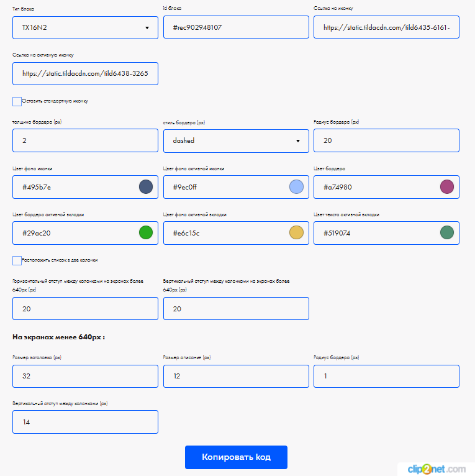Click the description size field showing 12
The image size is (475, 476).
click(236, 377)
